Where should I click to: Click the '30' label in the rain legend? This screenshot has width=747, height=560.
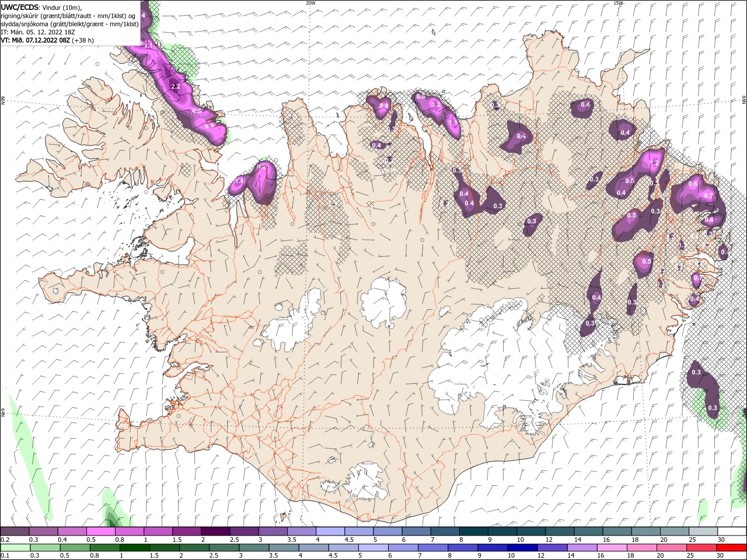tap(720, 556)
